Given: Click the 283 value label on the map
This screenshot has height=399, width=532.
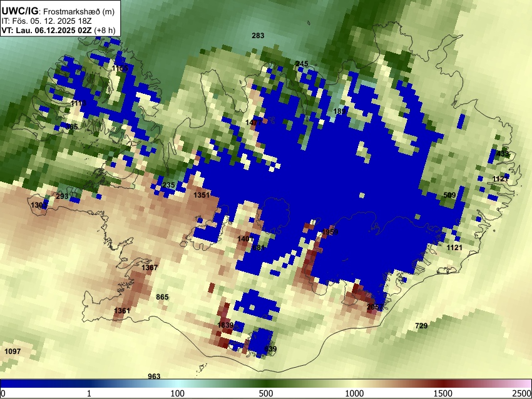Looking at the screenshot, I should [258, 36].
